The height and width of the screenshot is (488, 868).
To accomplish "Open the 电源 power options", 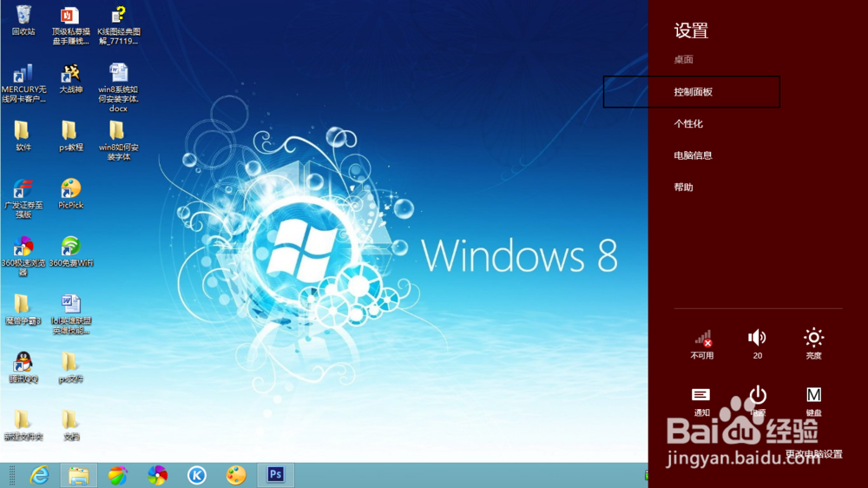I will (x=757, y=401).
